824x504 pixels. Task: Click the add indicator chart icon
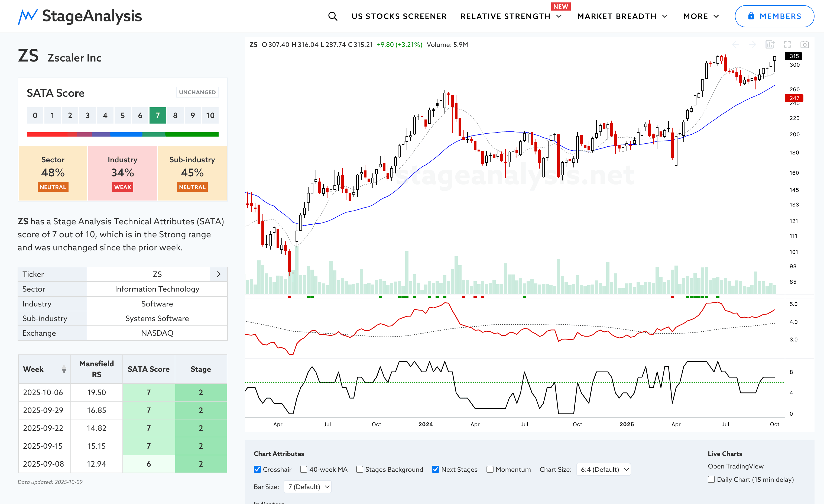coord(770,44)
